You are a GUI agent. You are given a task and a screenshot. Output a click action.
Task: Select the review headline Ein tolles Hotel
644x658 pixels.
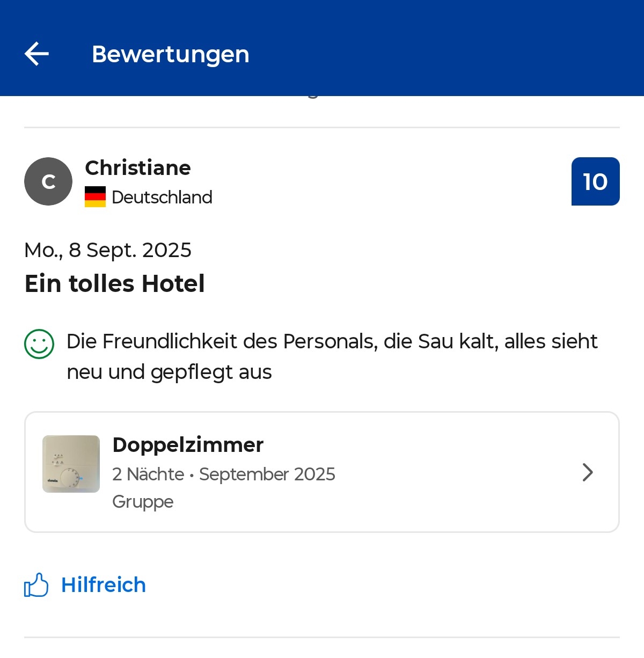(115, 283)
